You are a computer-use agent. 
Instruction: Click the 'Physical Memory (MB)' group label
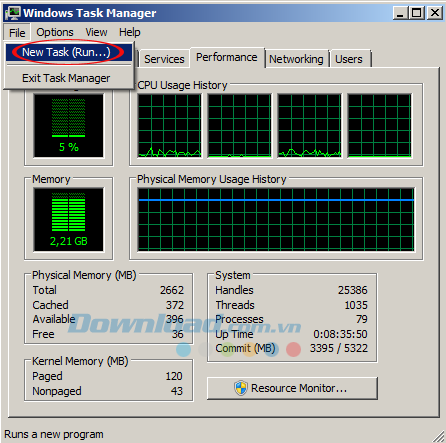(x=84, y=275)
